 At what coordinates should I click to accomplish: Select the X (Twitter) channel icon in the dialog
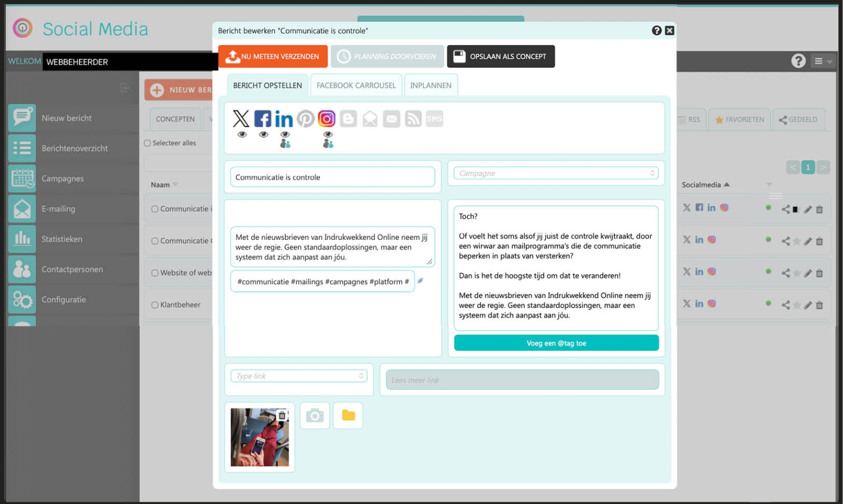tap(241, 119)
